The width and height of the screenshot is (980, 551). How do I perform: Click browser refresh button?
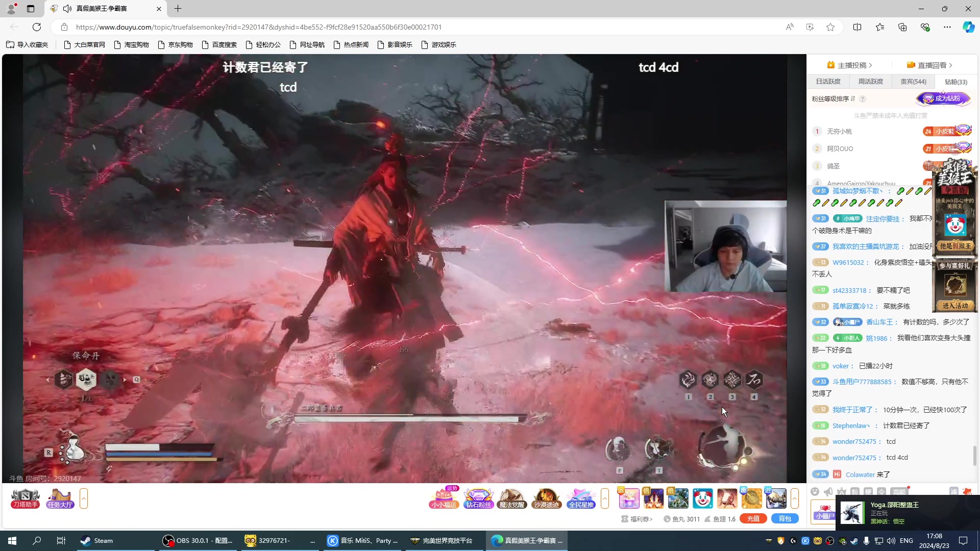37,27
